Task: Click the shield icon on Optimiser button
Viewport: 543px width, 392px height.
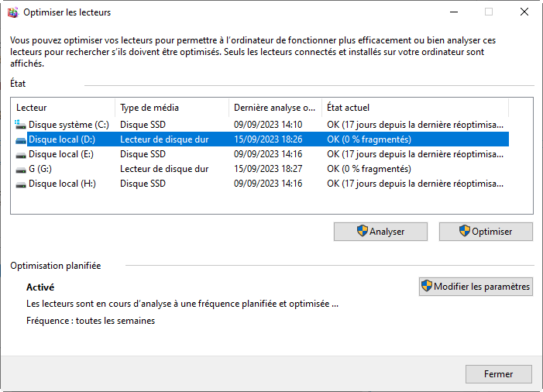Action: (465, 231)
